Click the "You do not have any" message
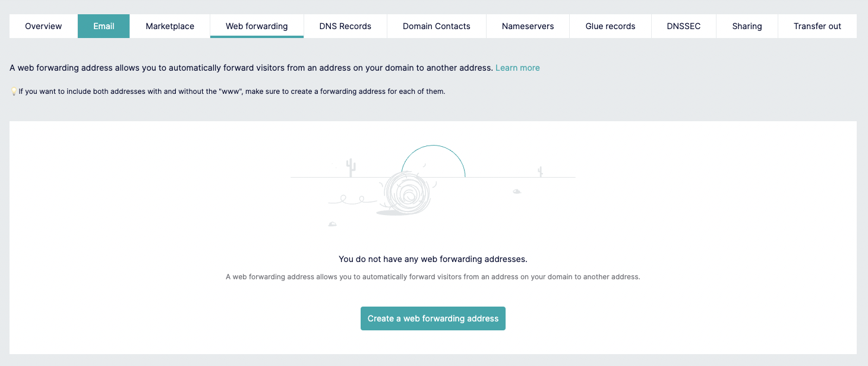The width and height of the screenshot is (868, 366). point(433,259)
